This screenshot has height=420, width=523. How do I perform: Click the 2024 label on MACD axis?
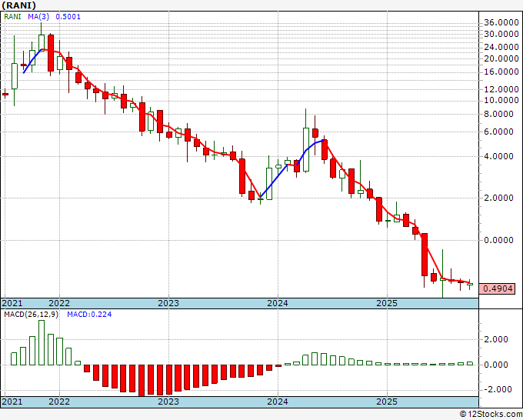point(278,402)
